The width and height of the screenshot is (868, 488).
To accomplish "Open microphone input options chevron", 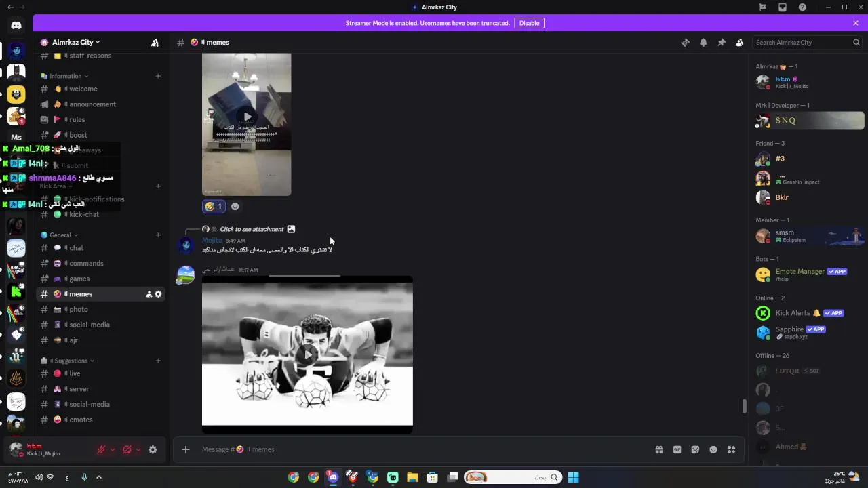I will (x=113, y=449).
